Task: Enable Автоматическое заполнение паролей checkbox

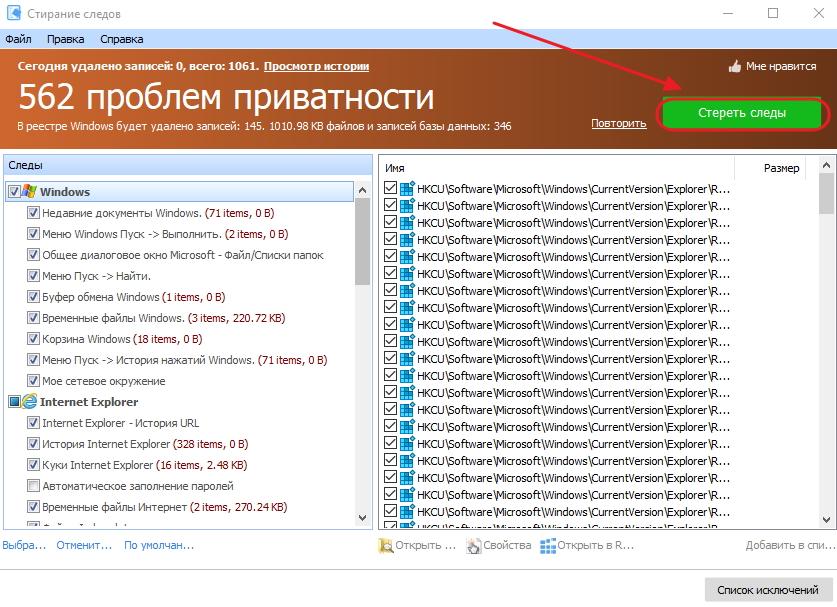Action: (33, 486)
